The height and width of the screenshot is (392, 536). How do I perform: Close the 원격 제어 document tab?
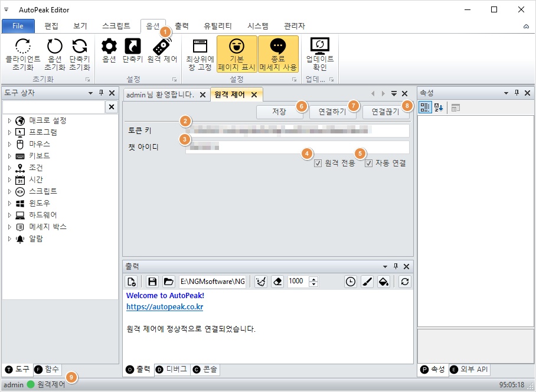click(254, 95)
